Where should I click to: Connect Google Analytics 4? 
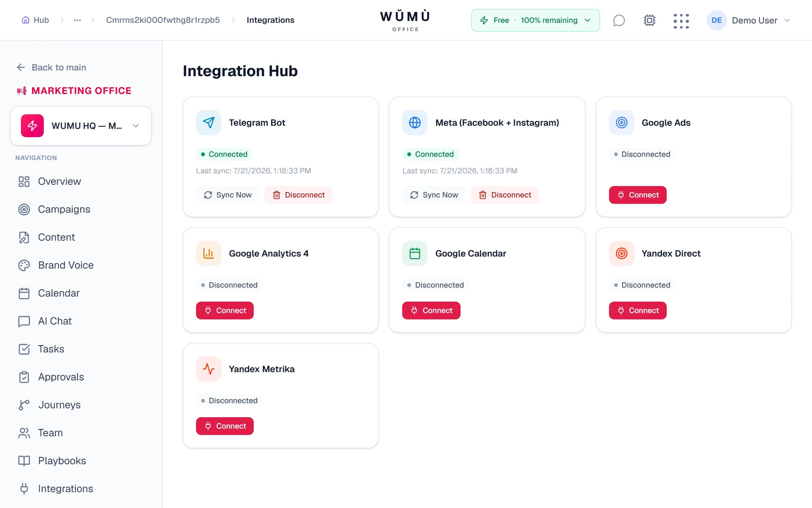tap(225, 311)
